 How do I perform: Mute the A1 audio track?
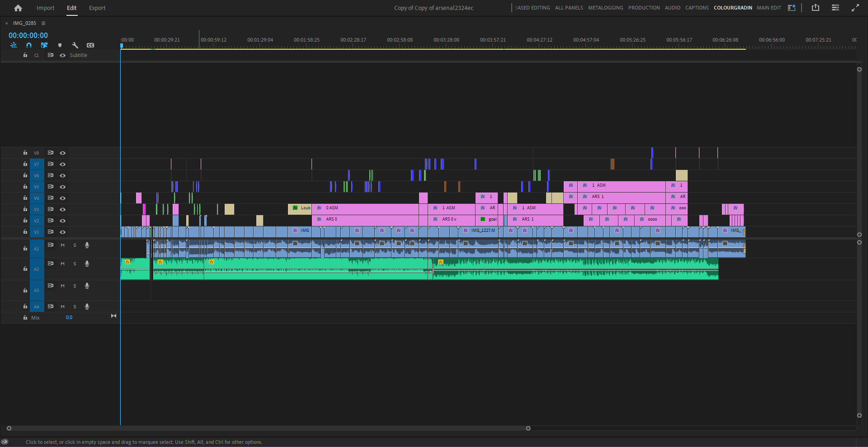(x=63, y=245)
